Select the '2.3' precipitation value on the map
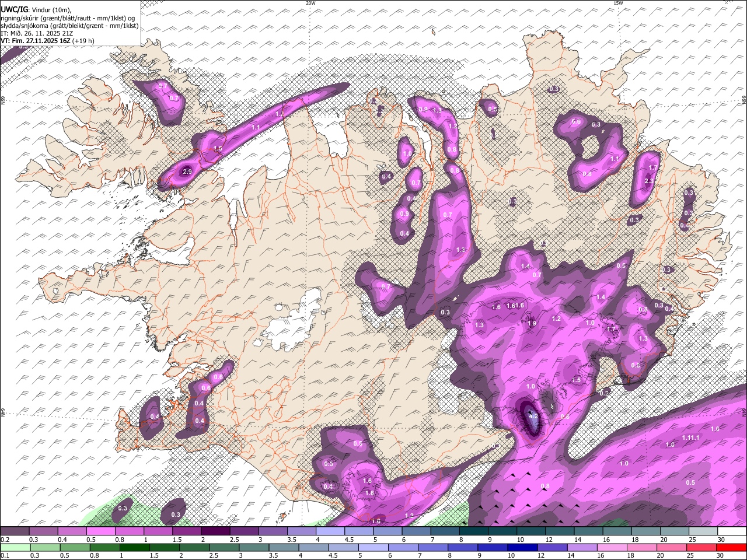747x560 pixels. tap(648, 181)
